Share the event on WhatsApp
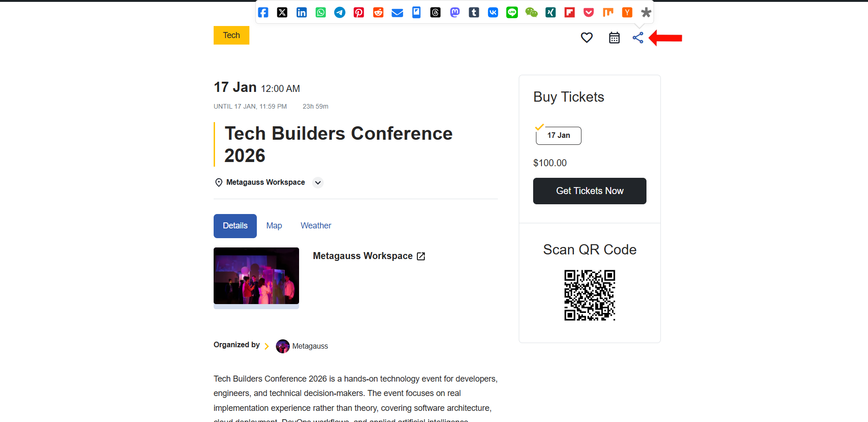 (x=320, y=13)
